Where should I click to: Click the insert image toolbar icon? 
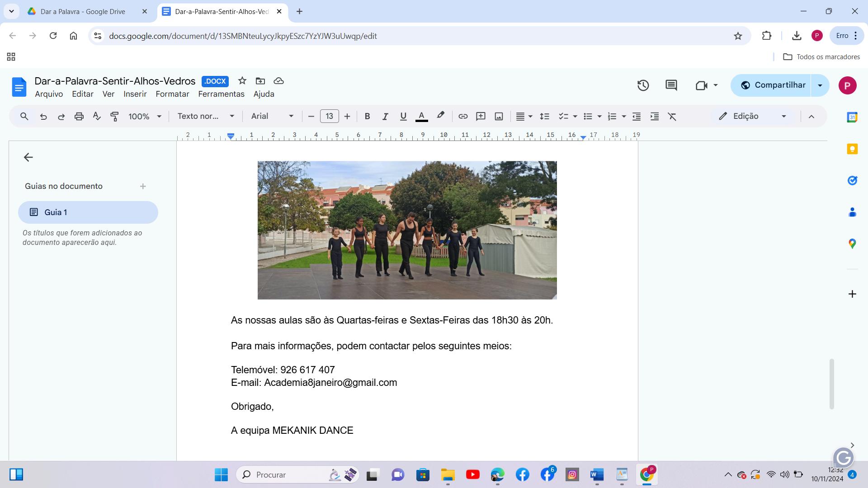click(x=499, y=116)
